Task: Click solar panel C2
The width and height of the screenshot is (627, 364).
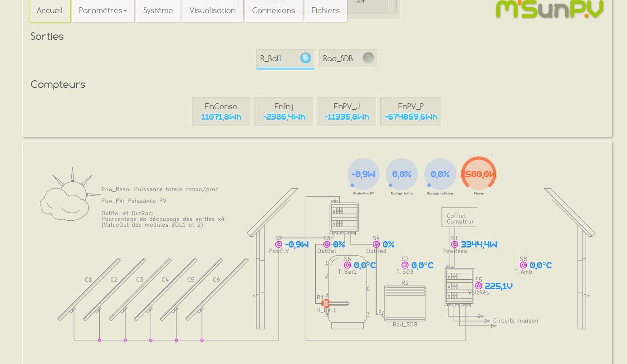Action: click(x=114, y=290)
